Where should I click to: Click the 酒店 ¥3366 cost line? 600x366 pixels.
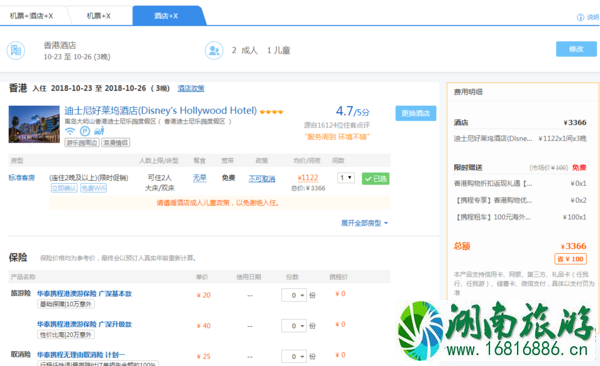click(x=520, y=123)
